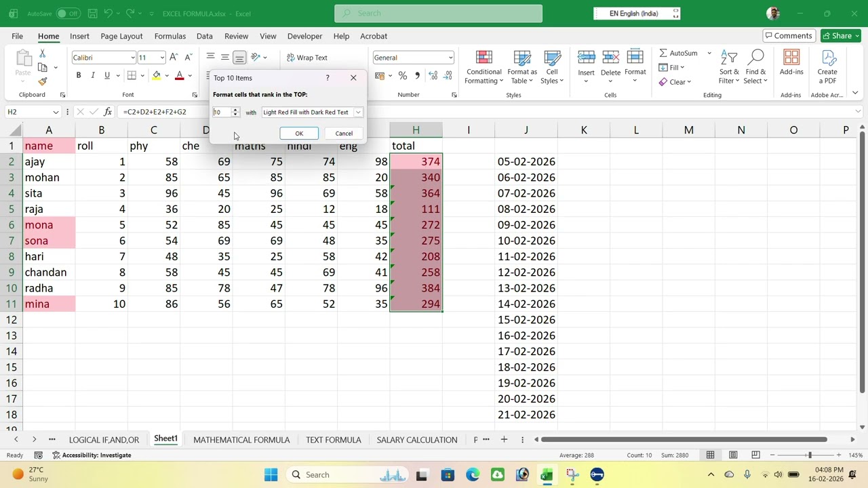
Task: Open Find & Select magnifier
Action: coord(755,67)
